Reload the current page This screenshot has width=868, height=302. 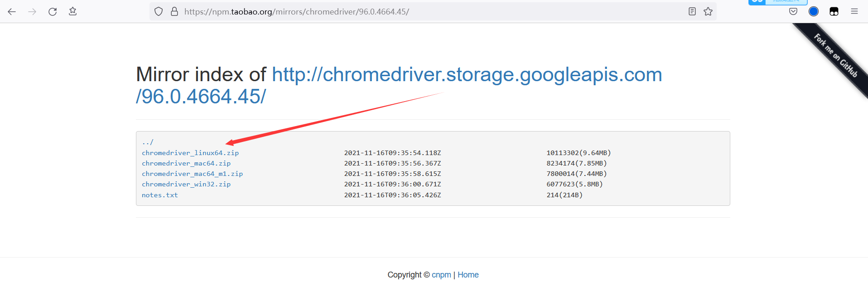point(53,12)
